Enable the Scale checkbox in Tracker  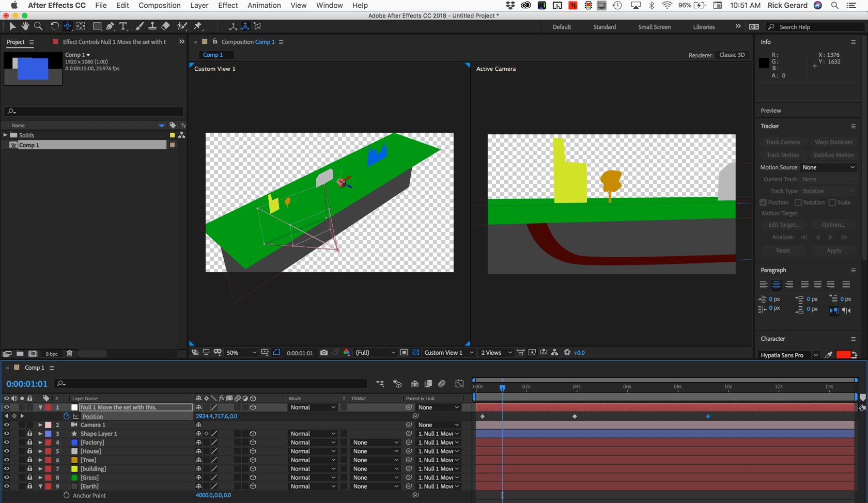(x=832, y=202)
